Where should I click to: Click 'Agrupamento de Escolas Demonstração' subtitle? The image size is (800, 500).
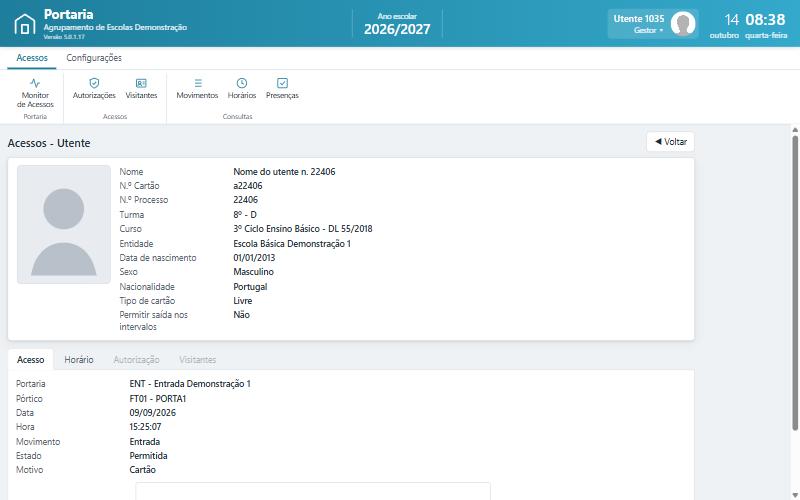[115, 27]
